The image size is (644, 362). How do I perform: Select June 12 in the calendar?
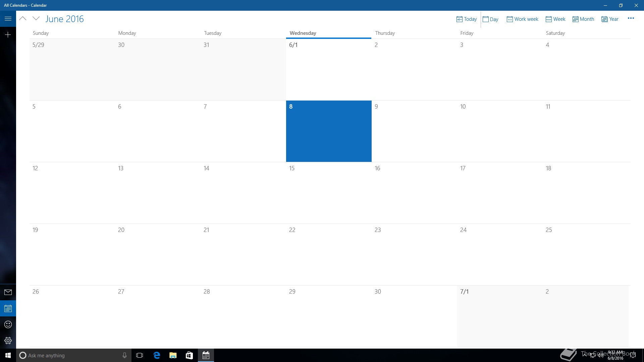click(x=72, y=193)
